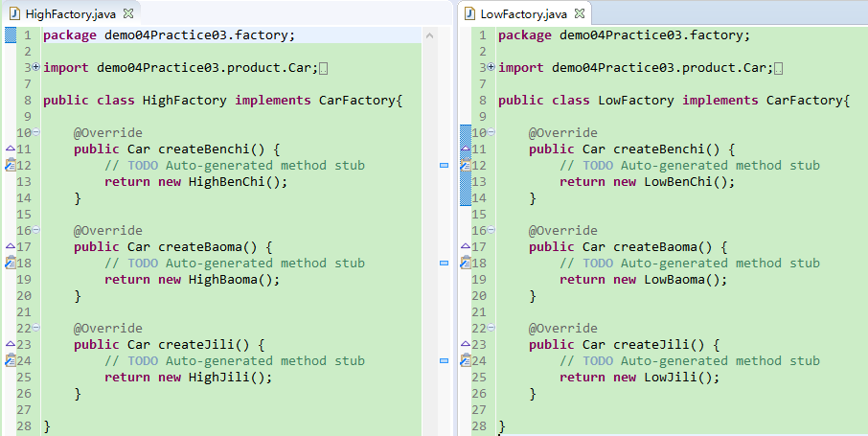Viewport: 868px width, 436px height.
Task: Click override marker at line 11 in LowFactory
Action: [466, 149]
